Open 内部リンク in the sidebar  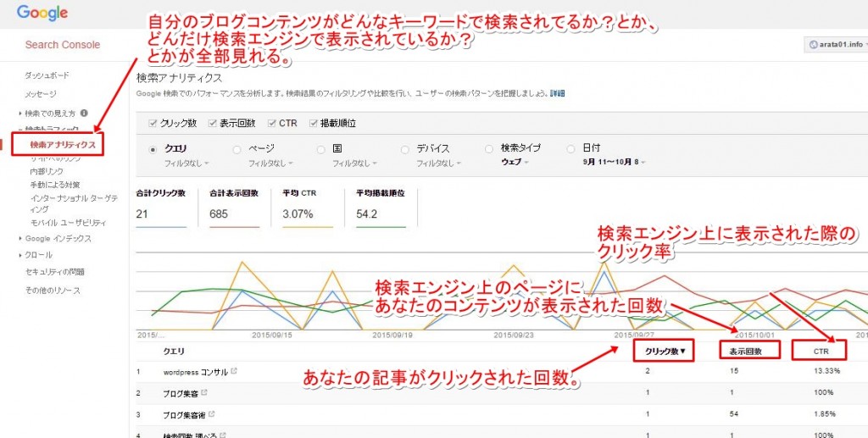tap(47, 171)
